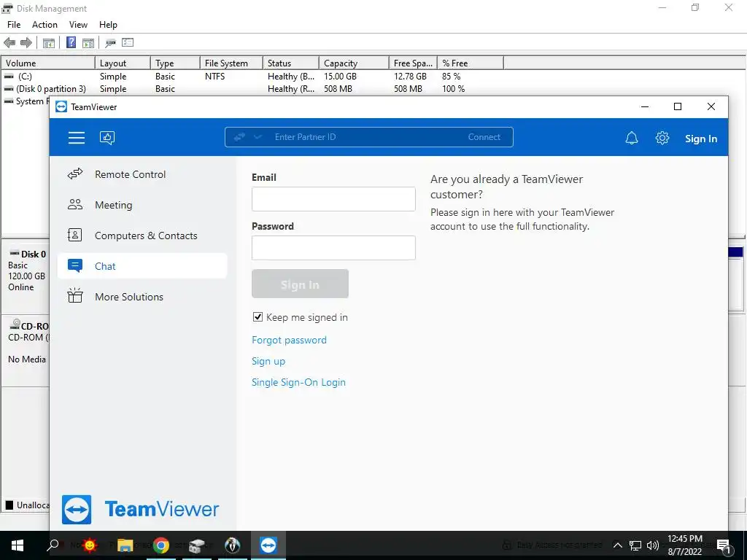Click the Connect button
This screenshot has width=747, height=560.
[484, 137]
